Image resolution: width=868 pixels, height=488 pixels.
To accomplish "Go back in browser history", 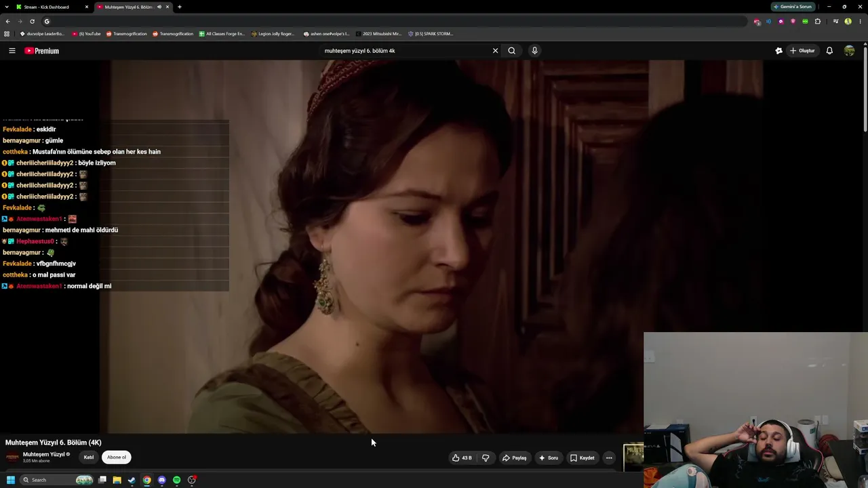I will [x=8, y=21].
